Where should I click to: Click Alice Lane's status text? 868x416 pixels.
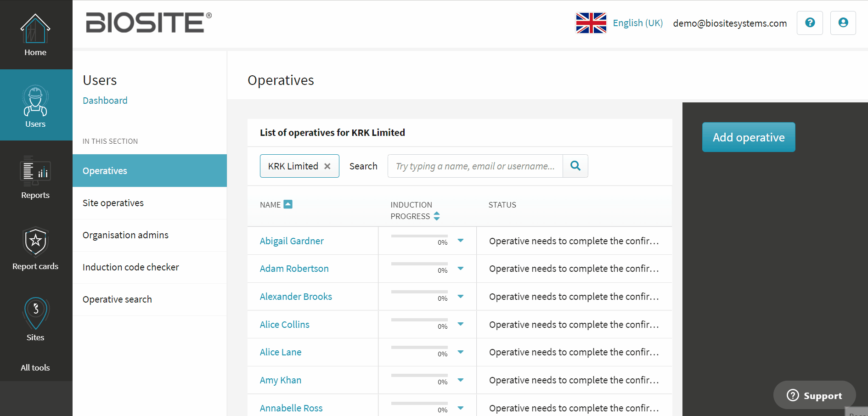coord(574,352)
